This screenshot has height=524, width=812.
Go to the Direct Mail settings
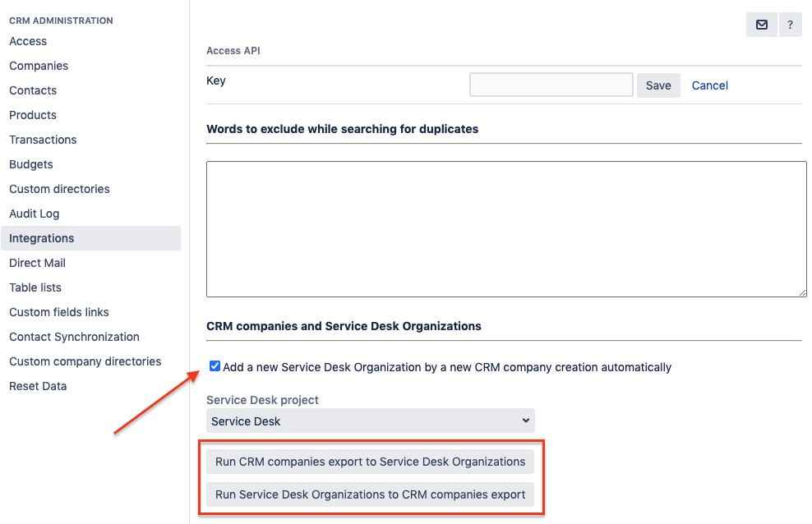coord(37,263)
